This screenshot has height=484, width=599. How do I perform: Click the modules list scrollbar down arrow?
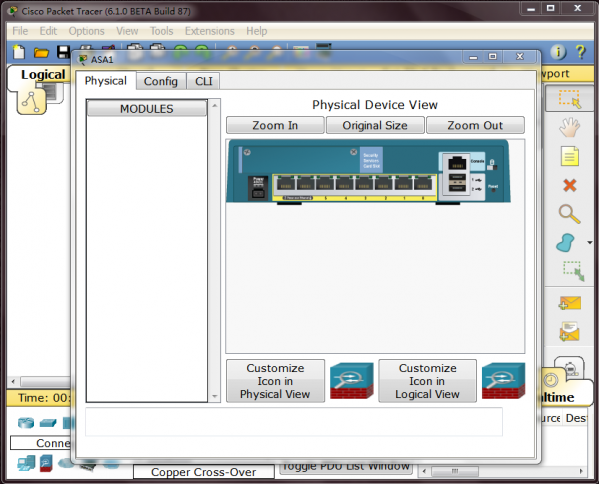[x=215, y=397]
